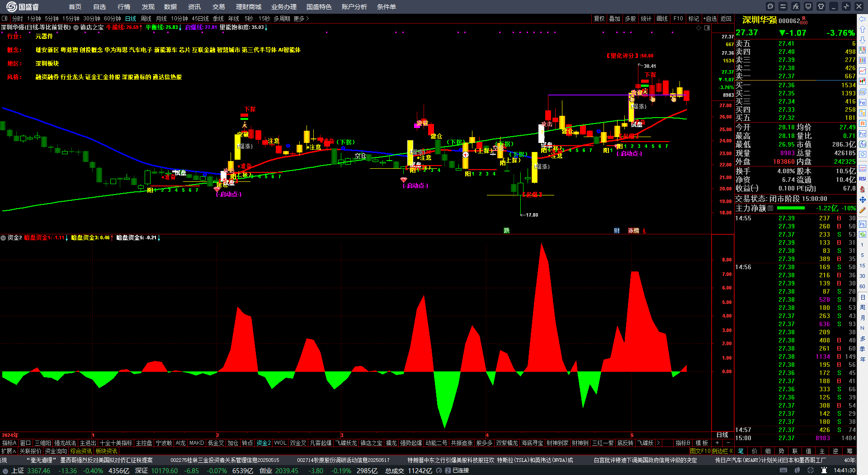Open the 交易 menu
This screenshot has height=475, width=868.
(x=219, y=7)
